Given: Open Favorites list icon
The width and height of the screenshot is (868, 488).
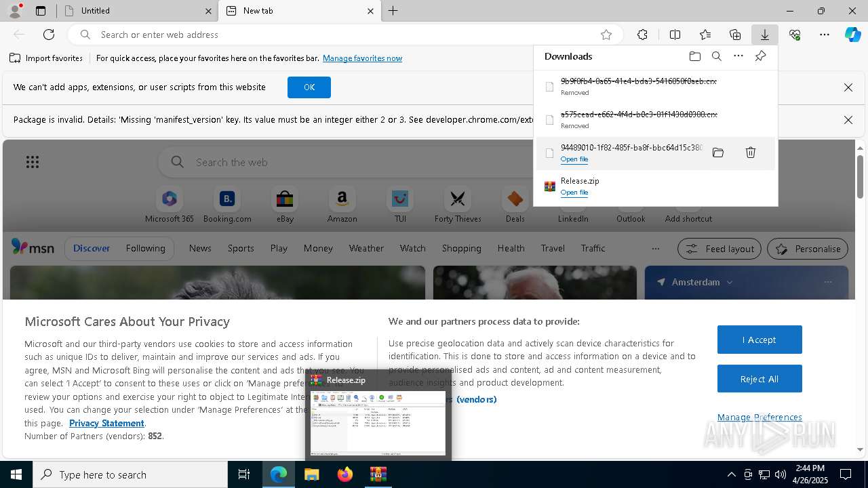Looking at the screenshot, I should pos(705,35).
